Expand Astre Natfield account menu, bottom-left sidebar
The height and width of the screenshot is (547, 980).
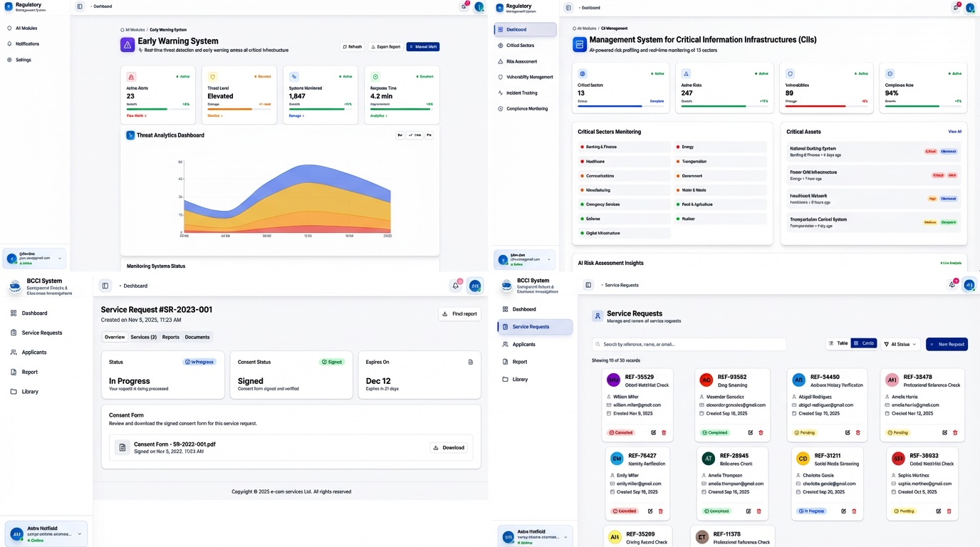click(x=46, y=534)
